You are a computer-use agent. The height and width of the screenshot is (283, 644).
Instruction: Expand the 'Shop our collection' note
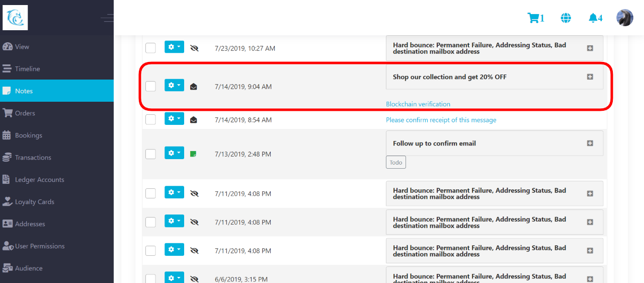coord(590,77)
